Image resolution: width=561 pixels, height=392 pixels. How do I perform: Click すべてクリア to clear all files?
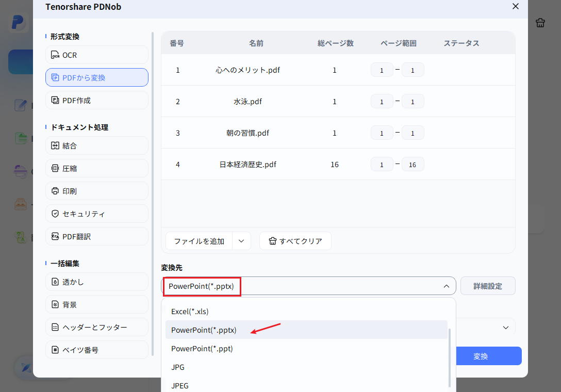click(295, 241)
